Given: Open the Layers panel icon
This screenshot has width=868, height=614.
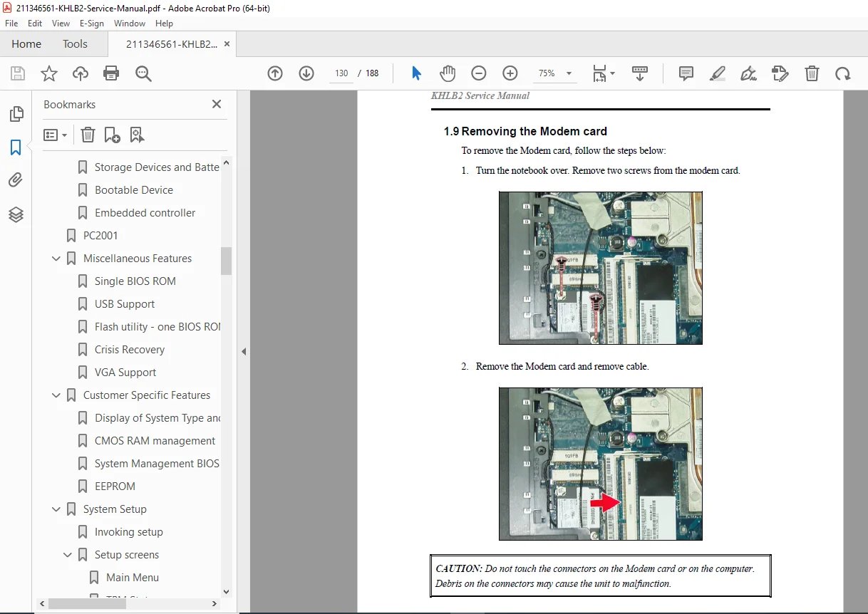Looking at the screenshot, I should click(16, 214).
